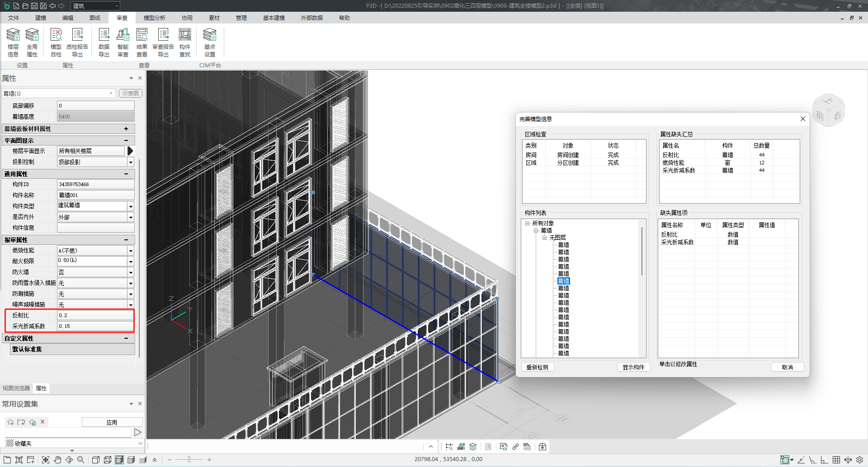868x467 pixels.
Task: Open the 基点设置 base point settings
Action: coord(210,42)
